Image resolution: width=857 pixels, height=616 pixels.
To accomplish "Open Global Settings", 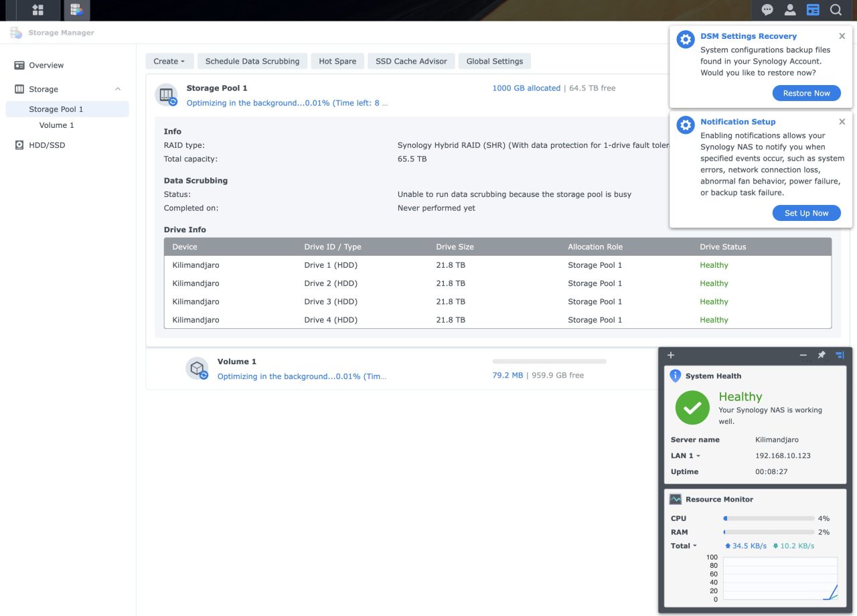I will tap(495, 61).
